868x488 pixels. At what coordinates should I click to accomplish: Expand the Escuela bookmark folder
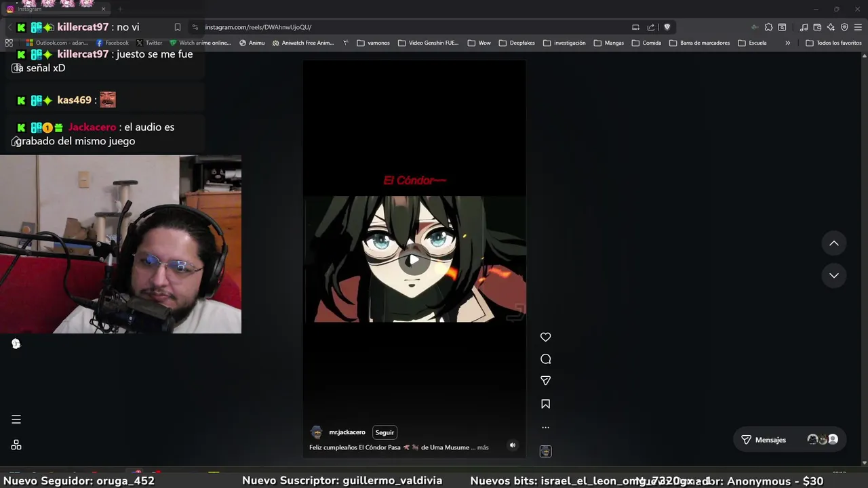753,43
